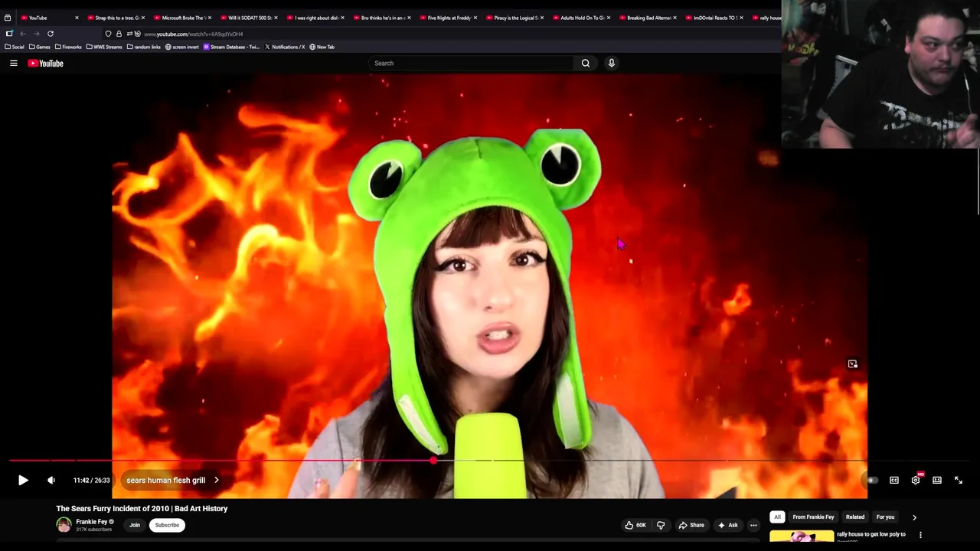Viewport: 980px width, 551px height.
Task: Open the 'New Tab' bookmark
Action: tap(322, 47)
